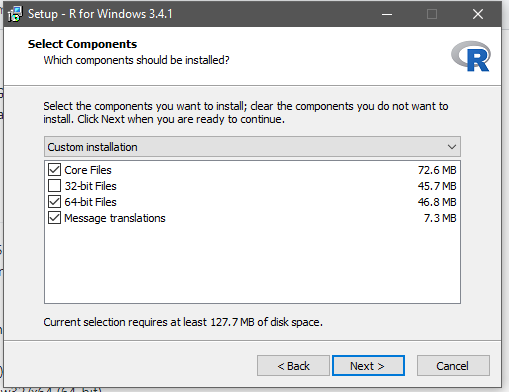Minimize the setup window
This screenshot has width=509, height=392.
point(387,14)
